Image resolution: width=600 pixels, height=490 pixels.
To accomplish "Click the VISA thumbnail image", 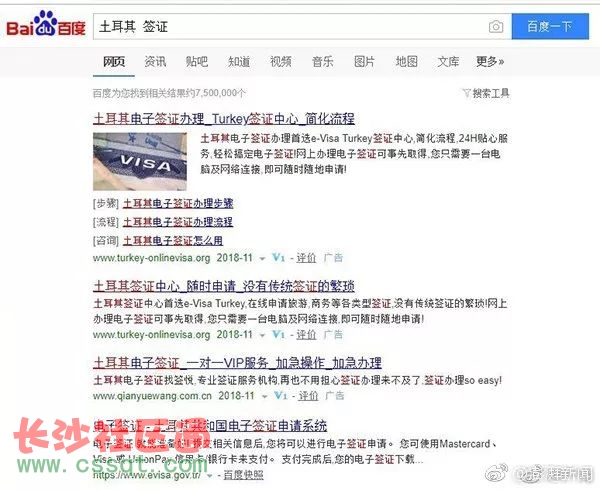I will [x=140, y=161].
